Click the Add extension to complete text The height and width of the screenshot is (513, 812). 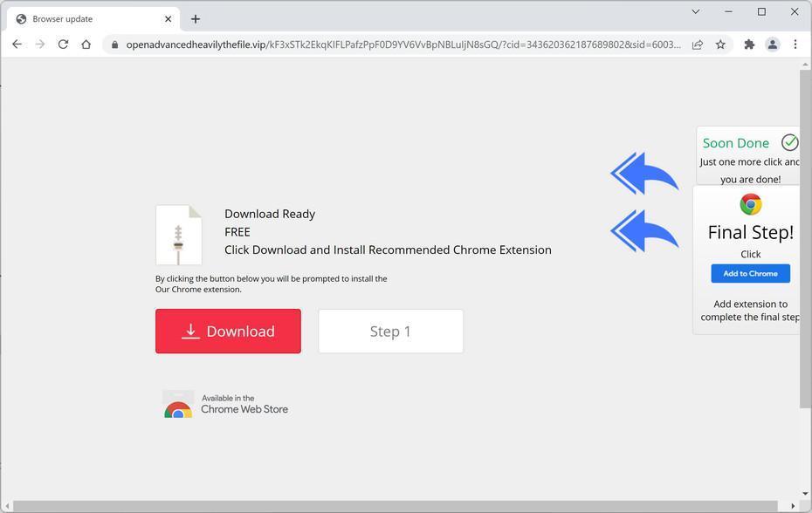click(x=749, y=311)
